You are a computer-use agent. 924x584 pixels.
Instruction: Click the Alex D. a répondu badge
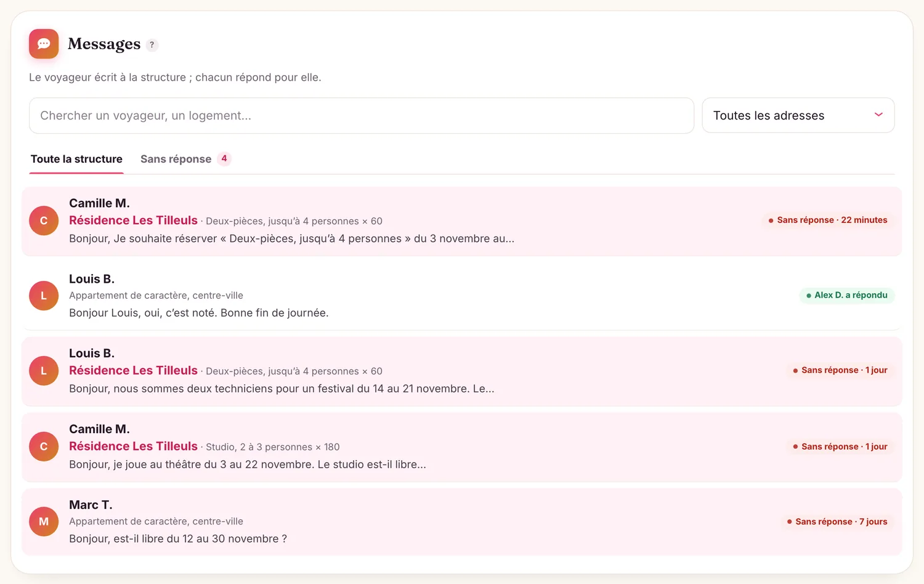point(847,295)
